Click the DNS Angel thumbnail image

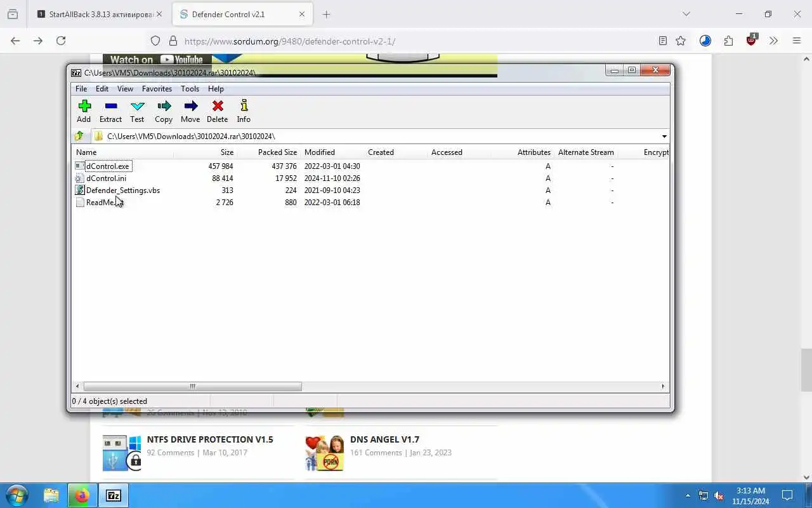[x=324, y=453]
